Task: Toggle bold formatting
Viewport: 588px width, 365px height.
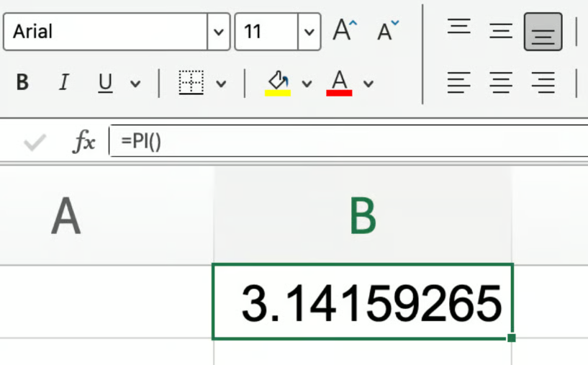Action: coord(22,84)
